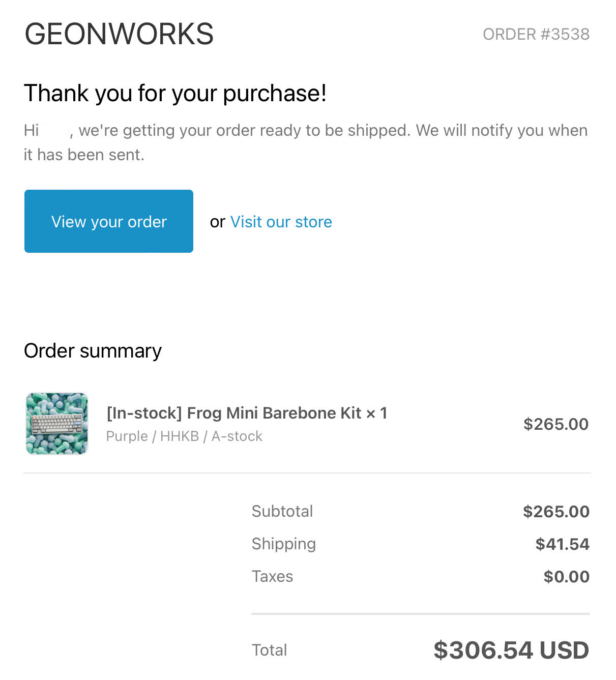The height and width of the screenshot is (680, 616).
Task: Click the Shipping label
Action: click(x=283, y=544)
